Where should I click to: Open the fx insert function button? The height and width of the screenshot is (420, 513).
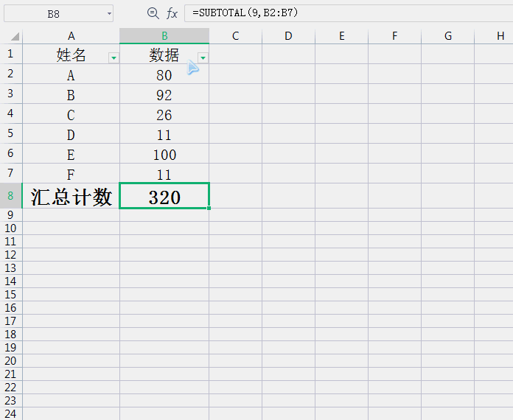pyautogui.click(x=172, y=13)
